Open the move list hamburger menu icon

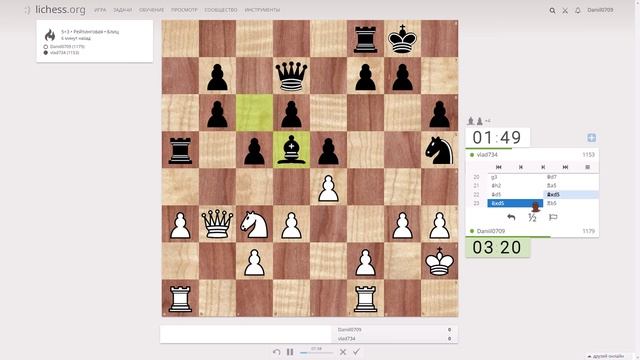[x=587, y=167]
